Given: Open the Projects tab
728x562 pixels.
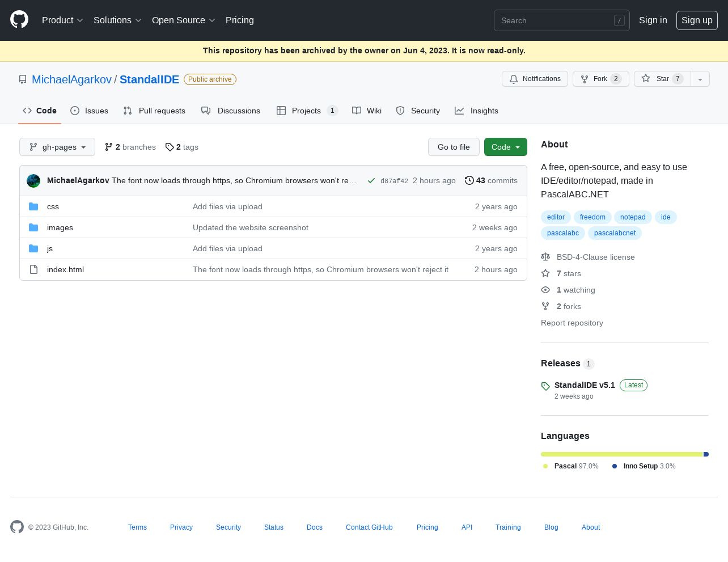Looking at the screenshot, I should tap(307, 111).
